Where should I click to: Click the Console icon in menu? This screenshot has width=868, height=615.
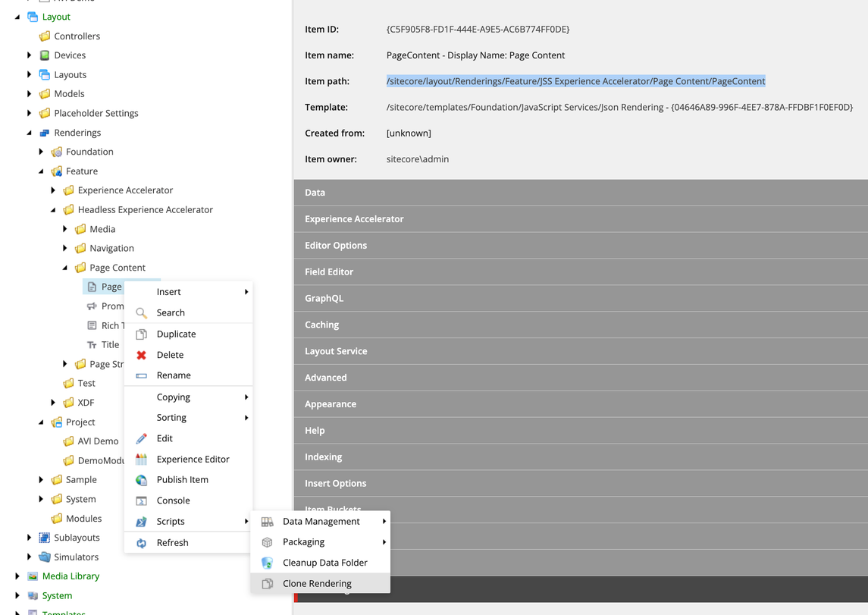click(141, 500)
